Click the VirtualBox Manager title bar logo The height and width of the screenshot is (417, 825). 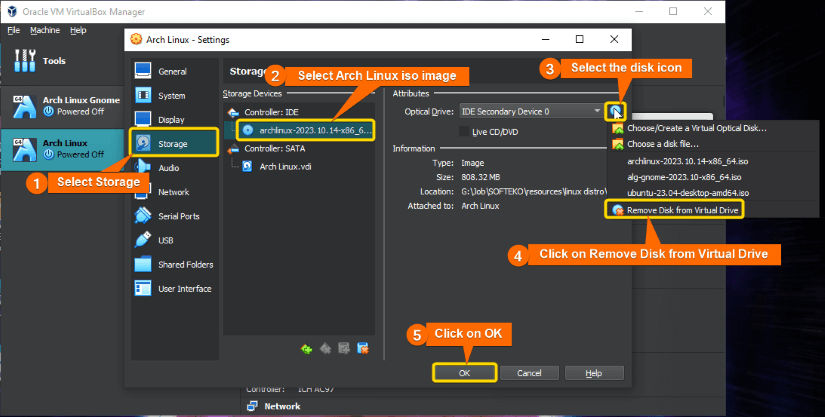(12, 12)
